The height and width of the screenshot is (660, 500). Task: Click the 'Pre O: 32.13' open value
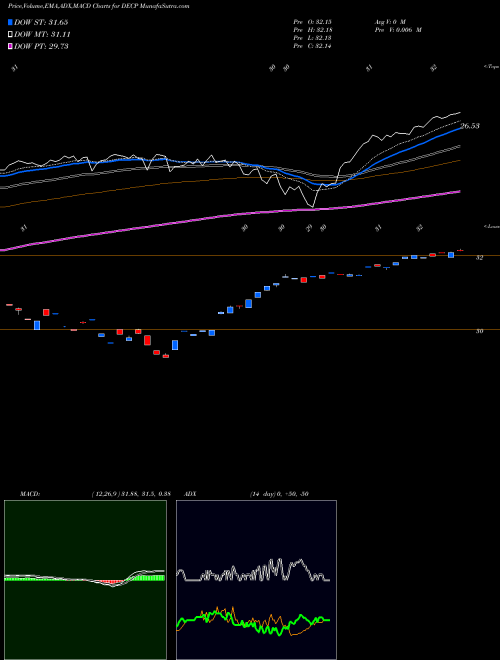tap(312, 22)
